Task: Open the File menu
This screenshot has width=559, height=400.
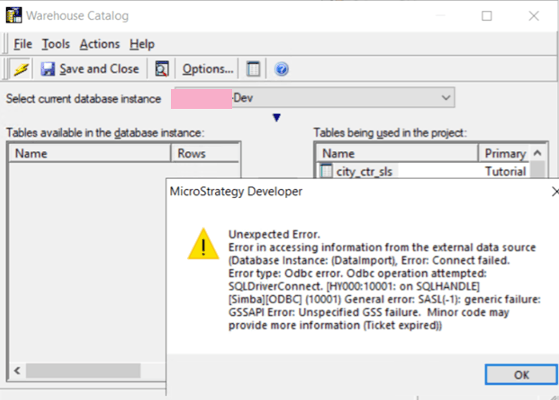Action: pyautogui.click(x=23, y=44)
